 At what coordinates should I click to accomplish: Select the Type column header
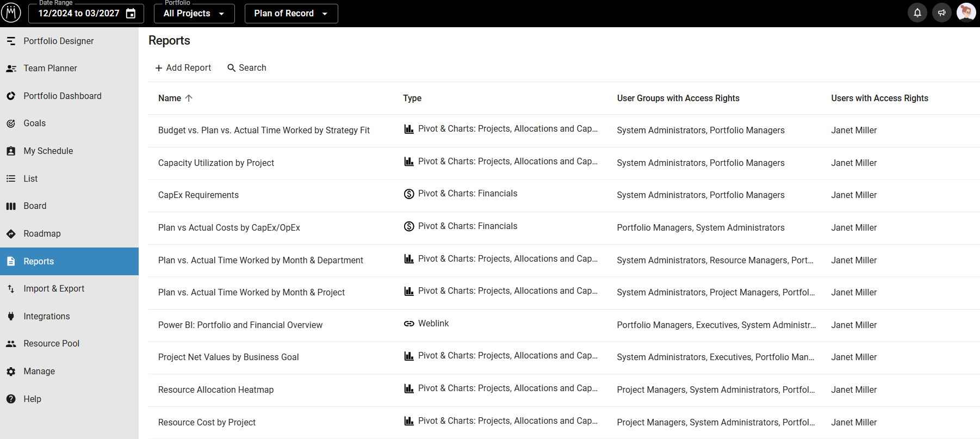click(412, 98)
